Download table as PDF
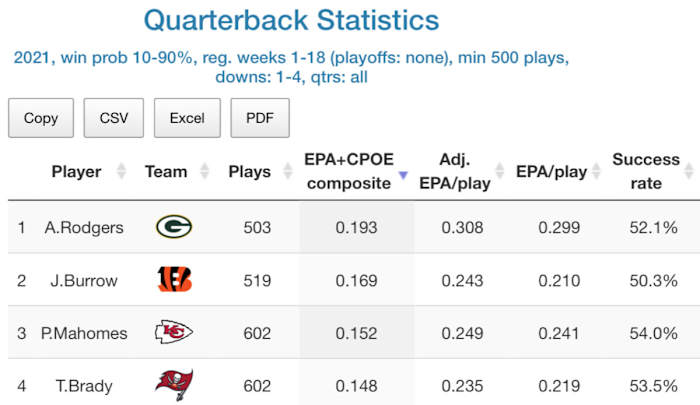This screenshot has height=405, width=700. coord(260,118)
